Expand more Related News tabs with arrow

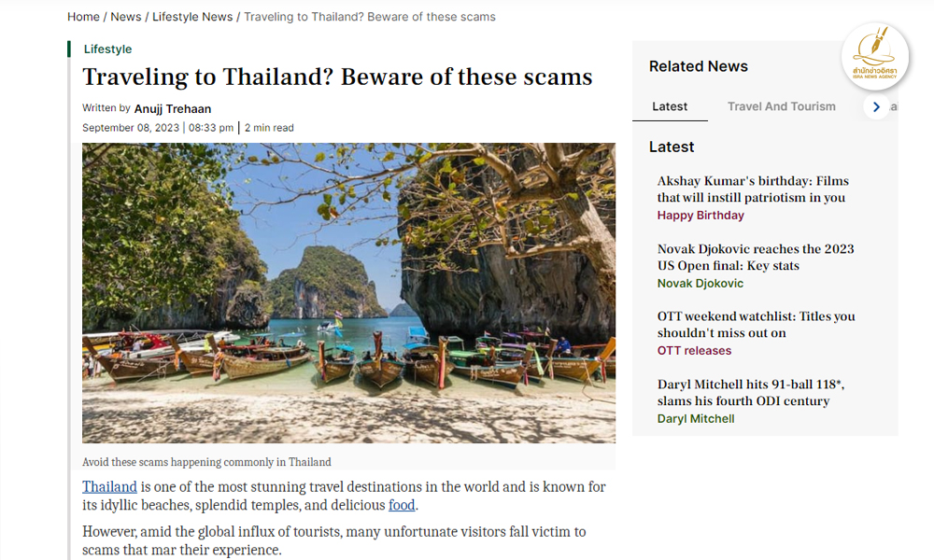point(876,106)
